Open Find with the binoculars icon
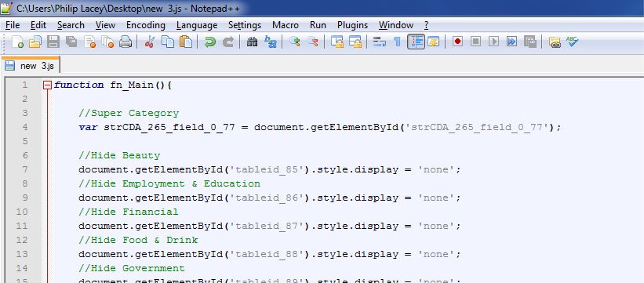The width and height of the screenshot is (644, 283). tap(252, 42)
